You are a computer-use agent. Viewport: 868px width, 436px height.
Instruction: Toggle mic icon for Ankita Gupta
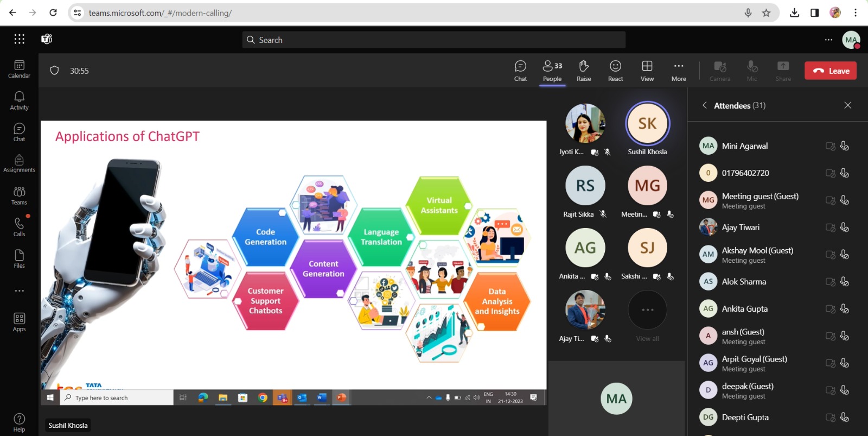click(845, 309)
